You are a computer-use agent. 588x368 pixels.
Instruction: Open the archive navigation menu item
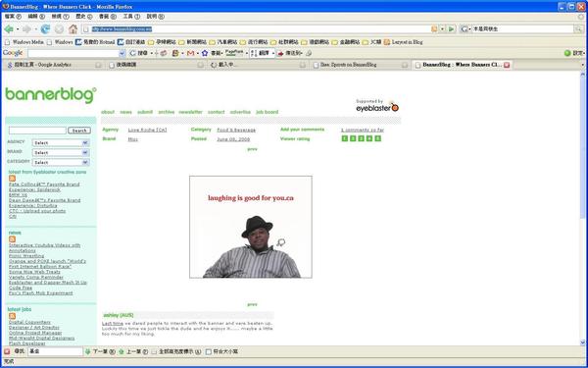167,112
